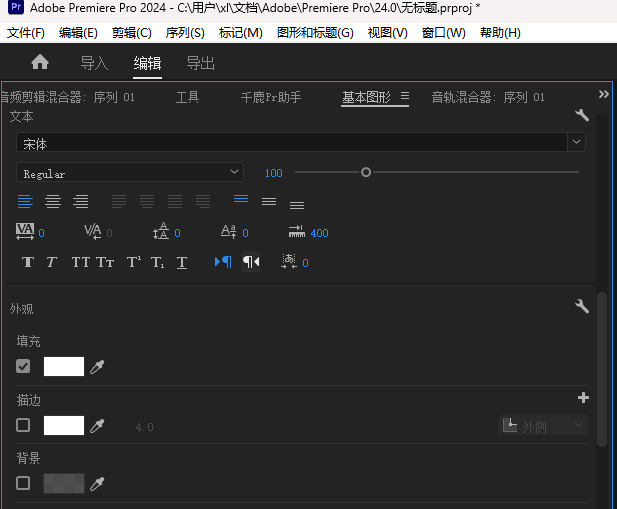Screen dimensions: 617x509
Task: Set right-to-left text direction
Action: 251,262
